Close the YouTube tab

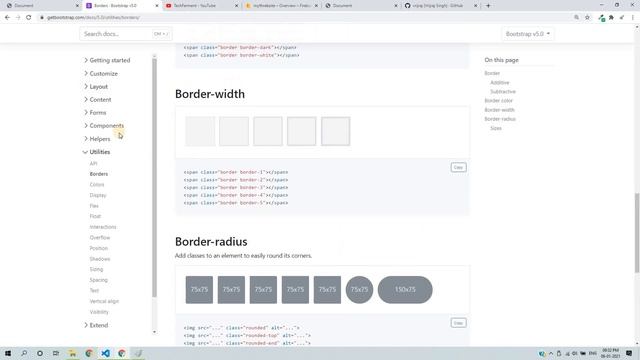click(236, 6)
